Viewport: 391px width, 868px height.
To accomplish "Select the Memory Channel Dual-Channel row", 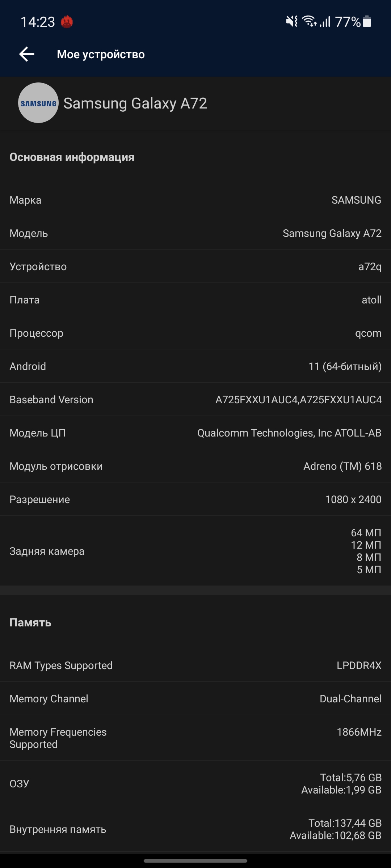I will click(195, 699).
